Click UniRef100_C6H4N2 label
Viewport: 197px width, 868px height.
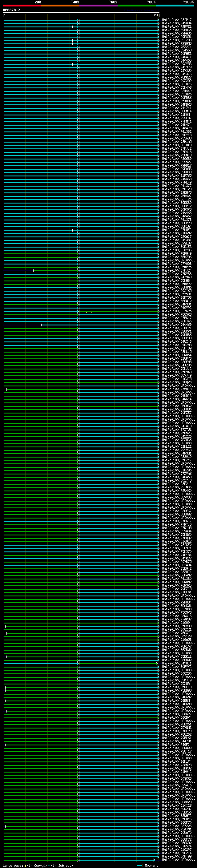point(176,575)
